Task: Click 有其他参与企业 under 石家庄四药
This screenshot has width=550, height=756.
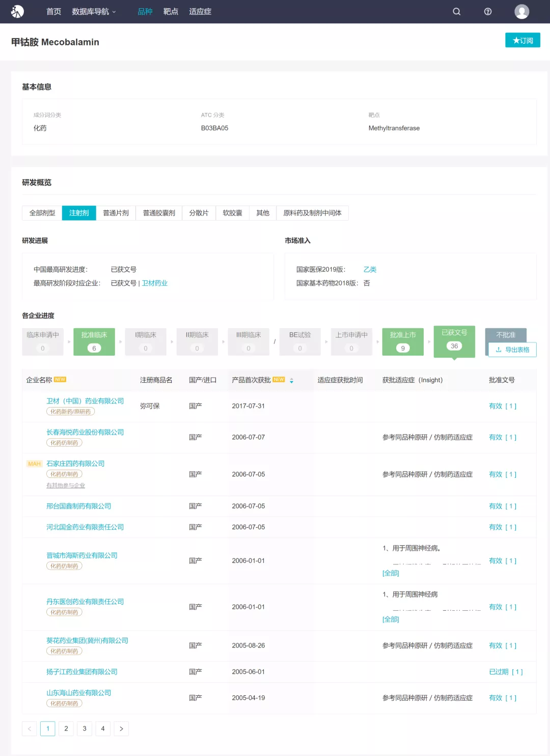Action: tap(66, 485)
